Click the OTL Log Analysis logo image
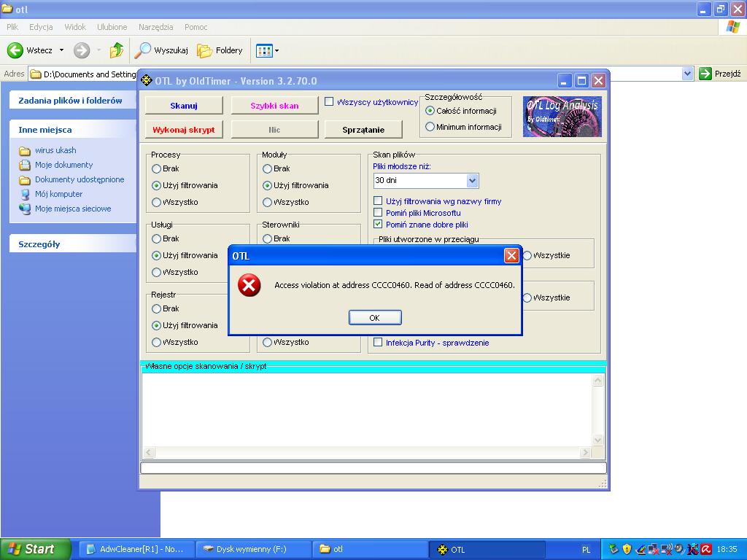This screenshot has width=747, height=560. [562, 116]
